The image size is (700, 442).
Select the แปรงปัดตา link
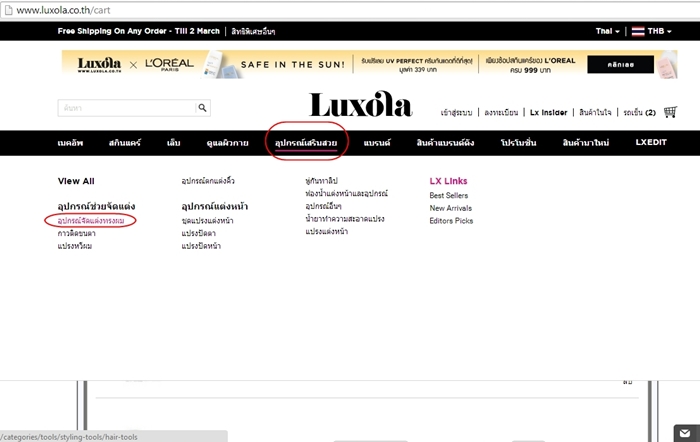[x=199, y=234]
